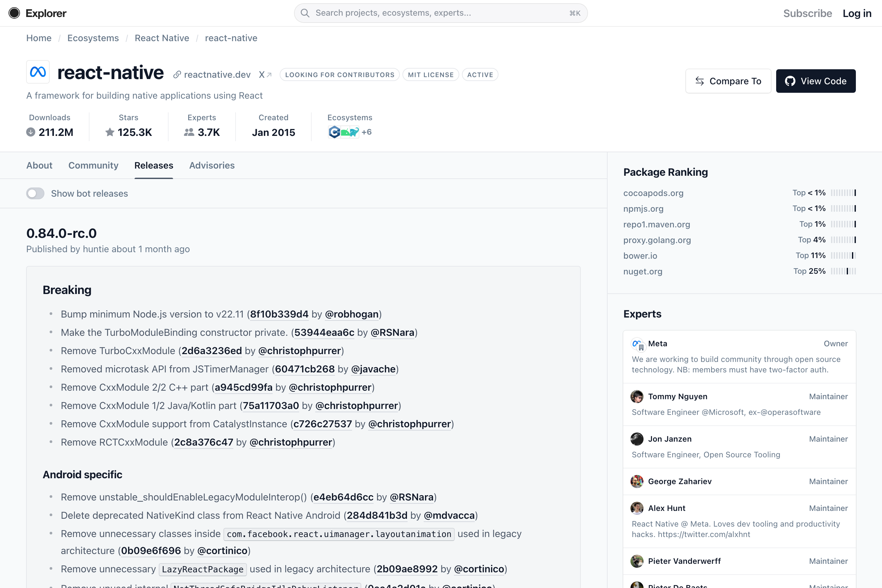Click the search magnifier icon

tap(305, 13)
